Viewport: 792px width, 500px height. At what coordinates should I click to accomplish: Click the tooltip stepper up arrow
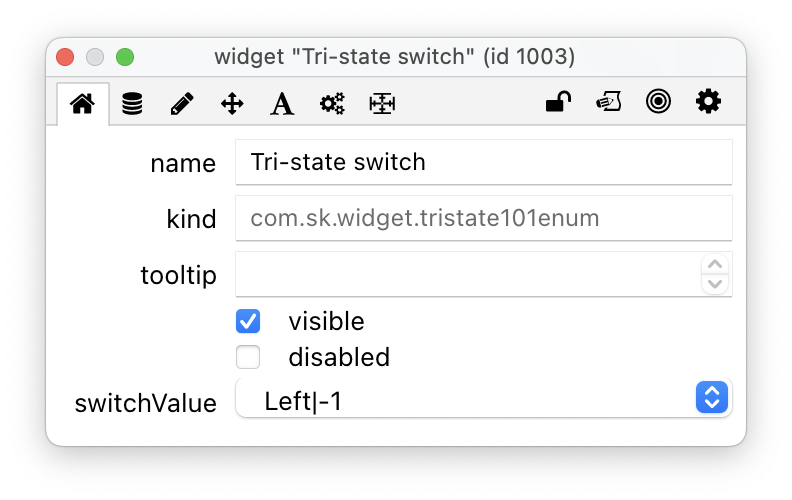[714, 265]
